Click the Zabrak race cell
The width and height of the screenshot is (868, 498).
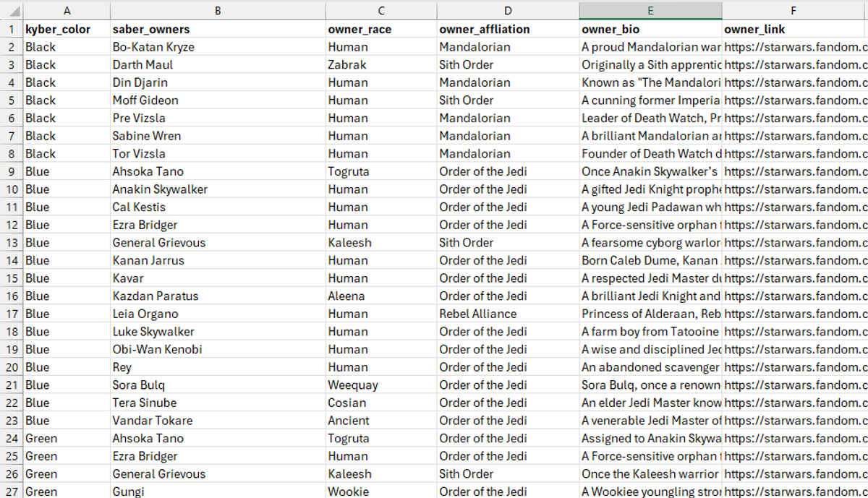[381, 65]
